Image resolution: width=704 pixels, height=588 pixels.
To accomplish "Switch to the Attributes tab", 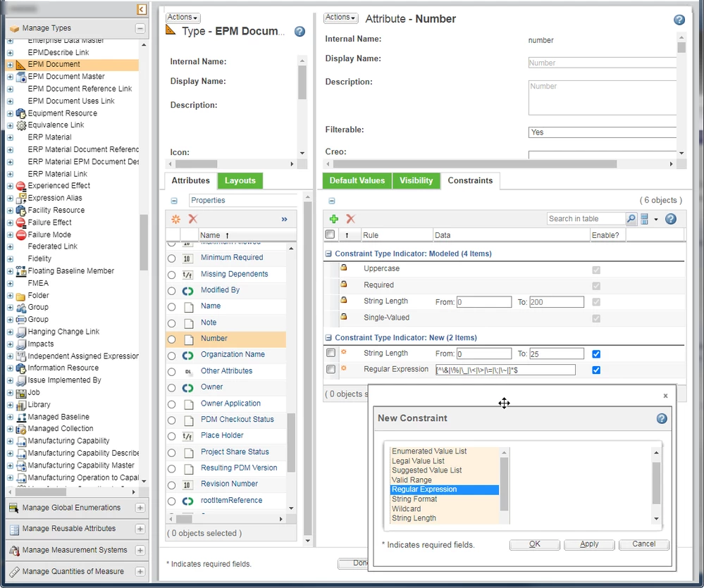I will (x=190, y=181).
